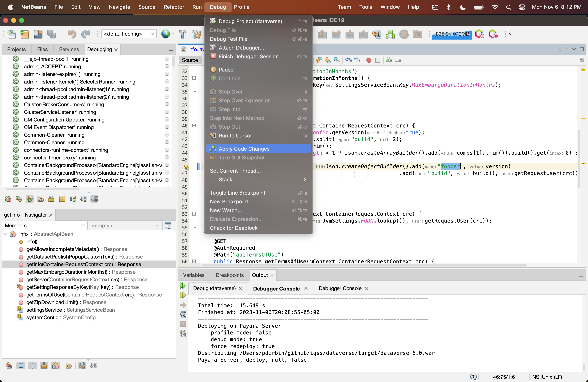Click the Open Project folder icon
Viewport: 588px width, 382px height.
[38, 34]
